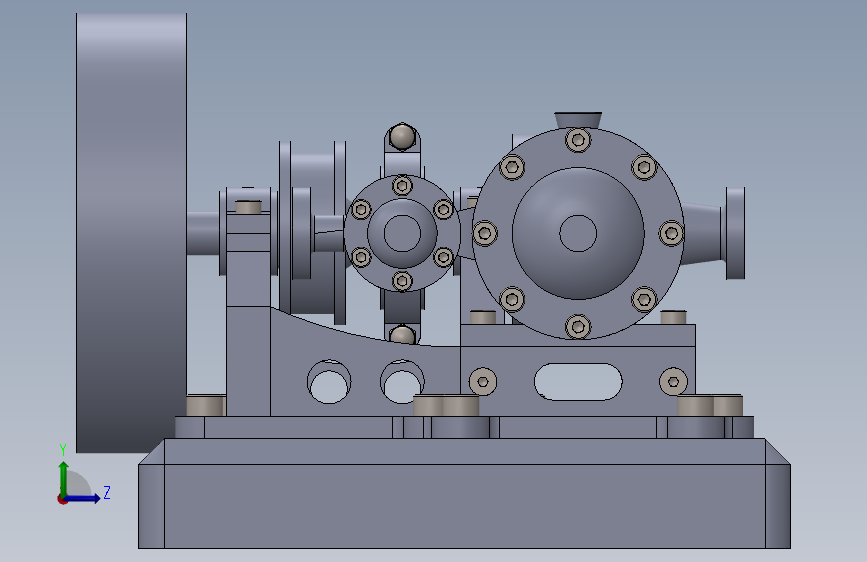Select the funnel port atop large cylinder
The width and height of the screenshot is (867, 562).
(x=578, y=120)
